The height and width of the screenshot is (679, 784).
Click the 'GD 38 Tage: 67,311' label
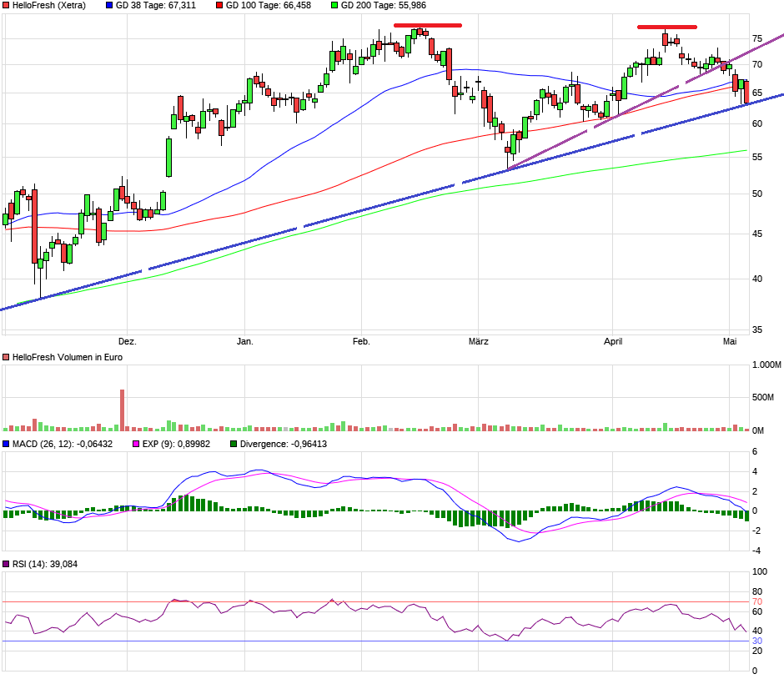[156, 6]
